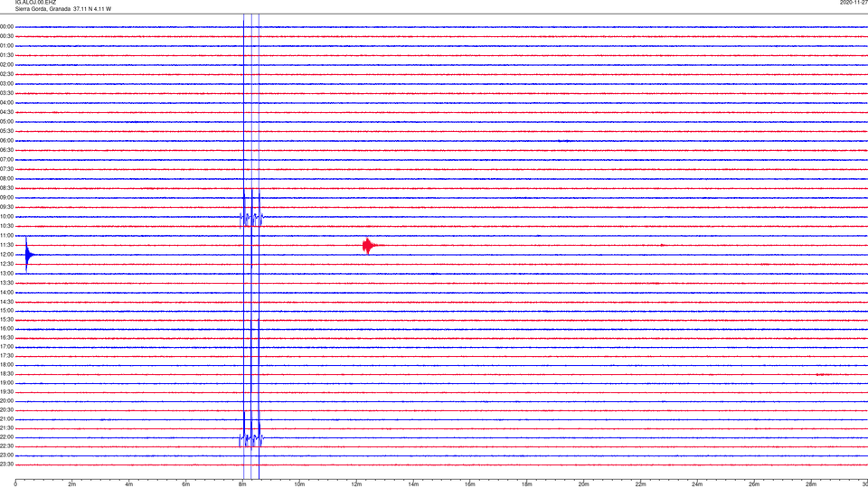Select the 08:00 trace time label
The width and height of the screenshot is (868, 488).
[6, 178]
